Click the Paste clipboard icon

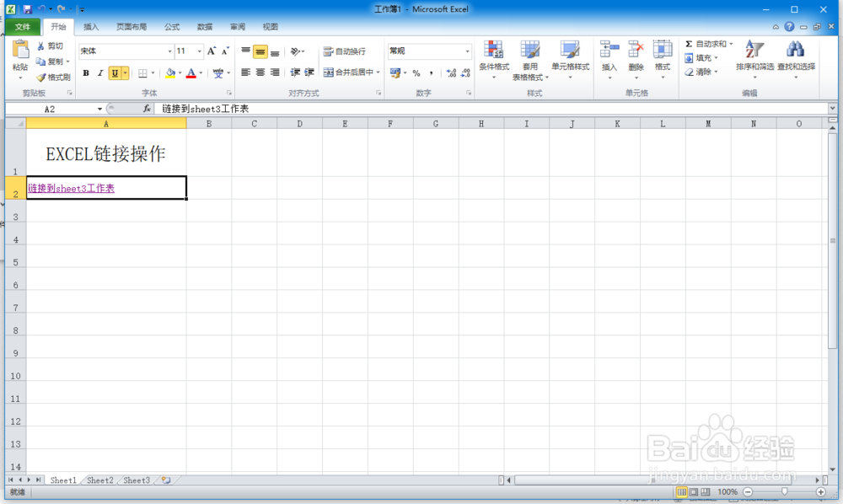coord(20,50)
